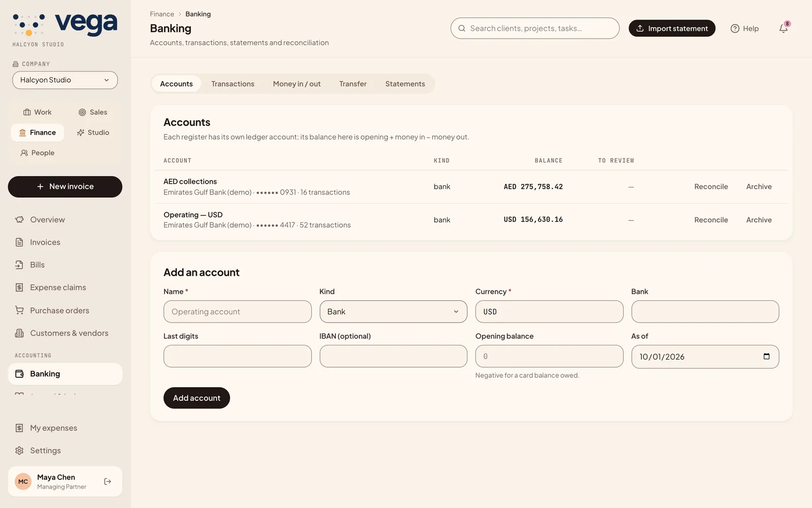Image resolution: width=812 pixels, height=508 pixels.
Task: Open the Statements tab
Action: pos(405,84)
